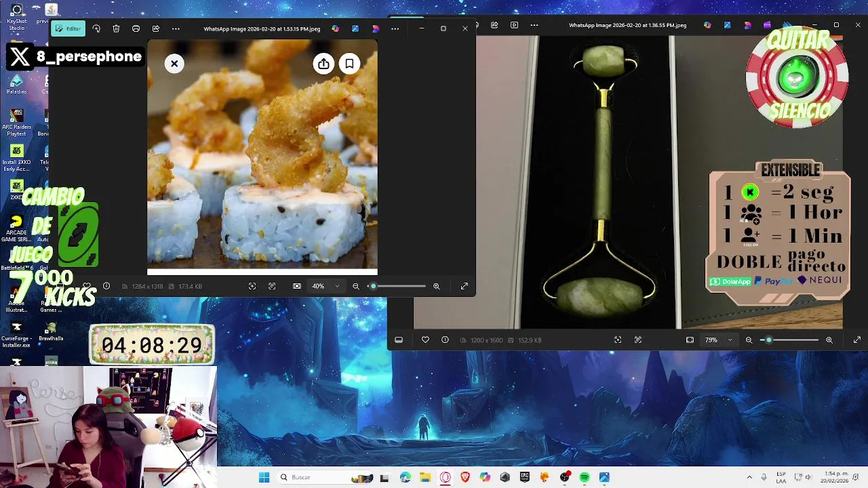Open the 40% zoom dropdown
This screenshot has width=868, height=488.
pyautogui.click(x=326, y=286)
